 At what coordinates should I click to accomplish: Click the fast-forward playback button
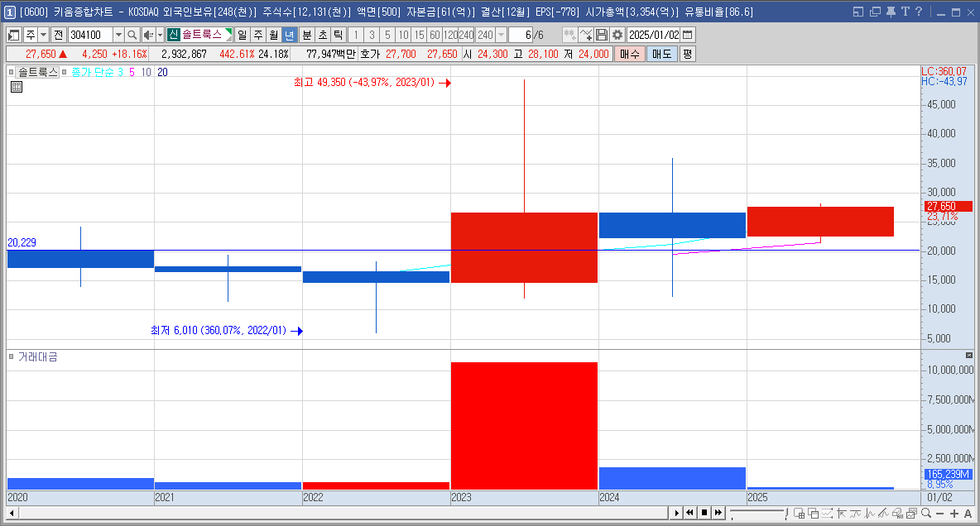pyautogui.click(x=718, y=513)
